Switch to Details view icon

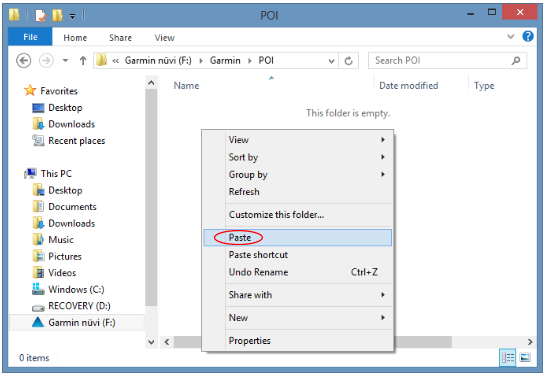pyautogui.click(x=508, y=358)
